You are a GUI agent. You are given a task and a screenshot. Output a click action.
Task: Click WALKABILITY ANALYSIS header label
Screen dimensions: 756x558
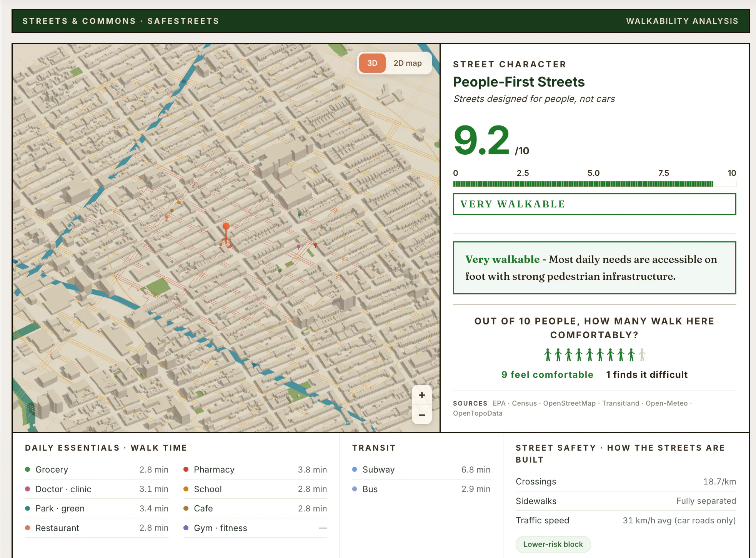[x=682, y=21]
